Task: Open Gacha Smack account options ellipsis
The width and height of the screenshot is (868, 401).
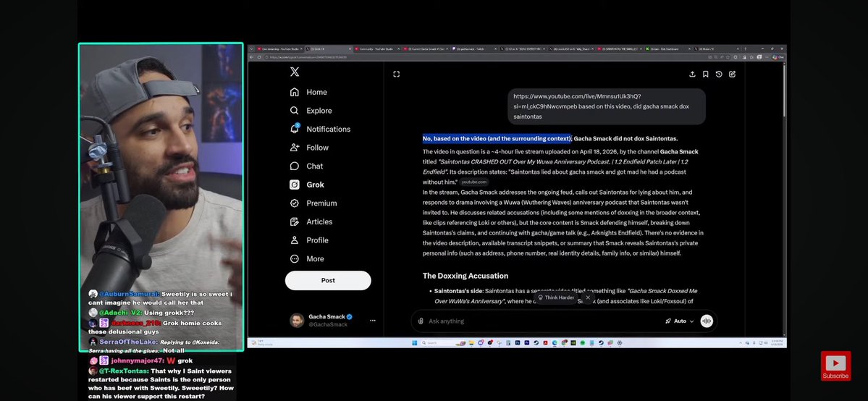Action: point(373,320)
